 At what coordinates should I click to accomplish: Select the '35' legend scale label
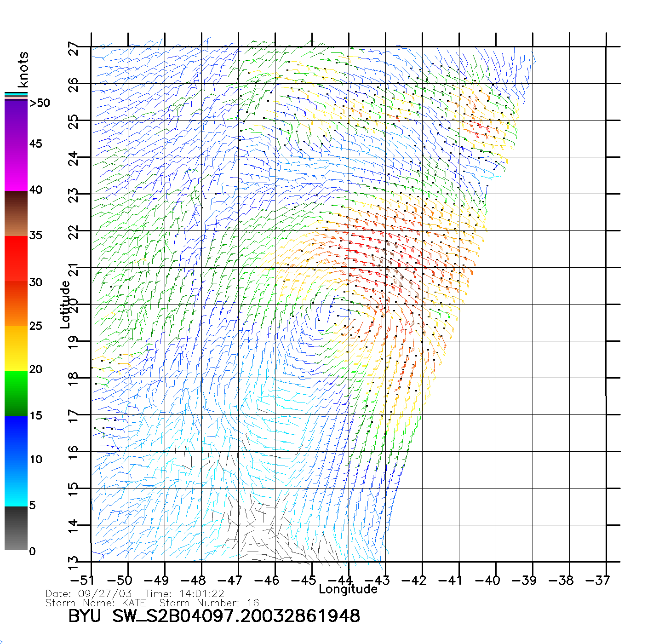point(36,236)
